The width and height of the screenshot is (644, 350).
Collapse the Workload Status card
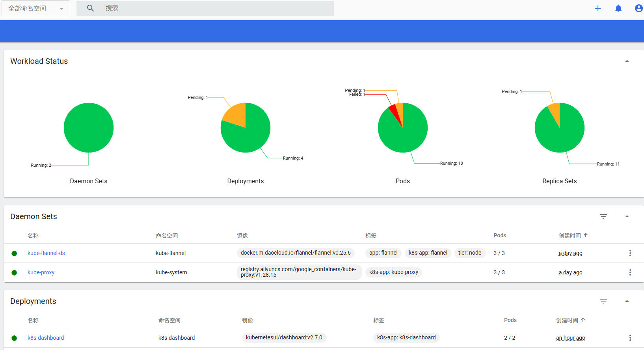click(627, 61)
